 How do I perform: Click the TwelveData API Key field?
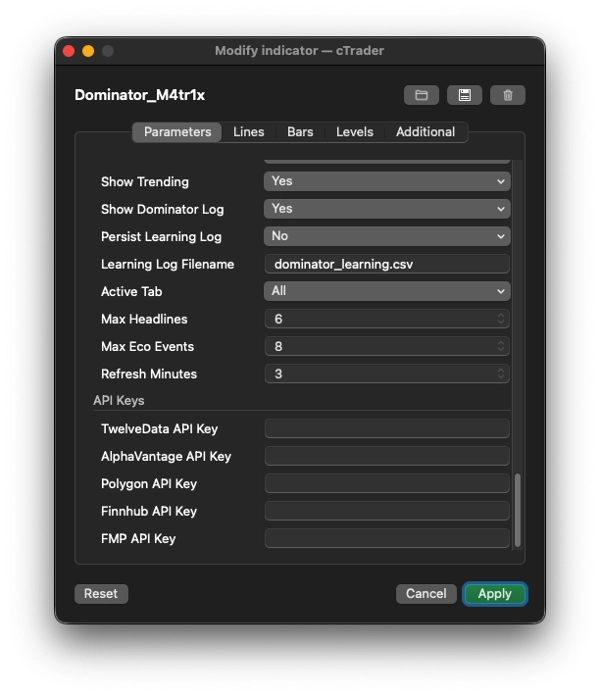pyautogui.click(x=387, y=429)
